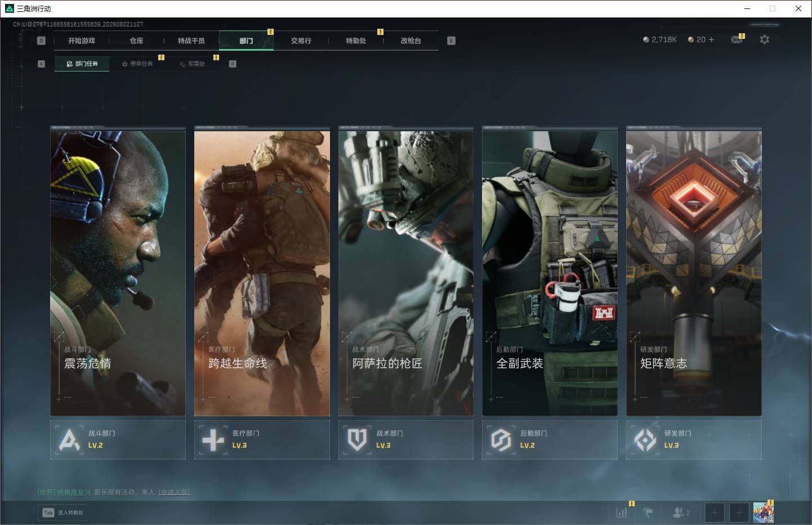
Task: Click the Tab key icon
Action: pyautogui.click(x=48, y=513)
